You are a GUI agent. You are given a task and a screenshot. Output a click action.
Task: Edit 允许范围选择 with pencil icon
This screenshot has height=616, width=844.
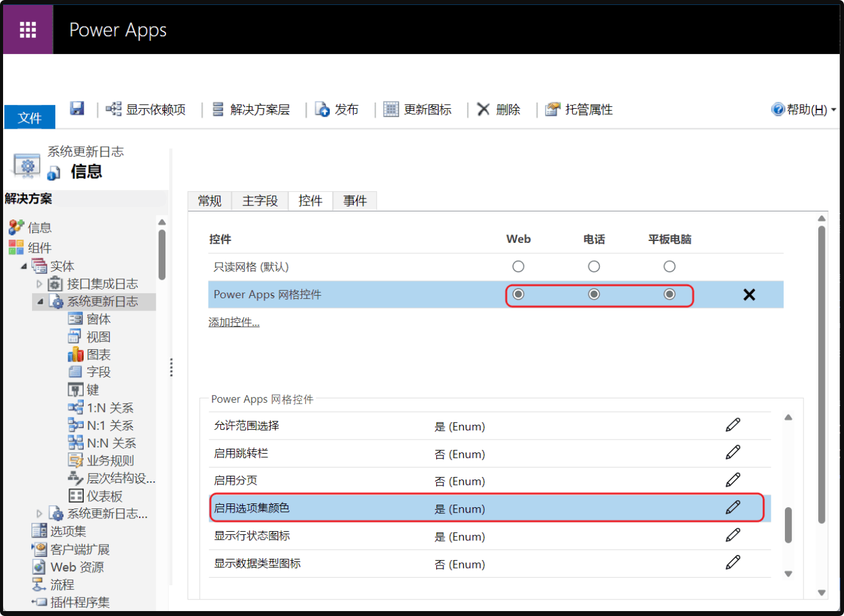pos(733,425)
